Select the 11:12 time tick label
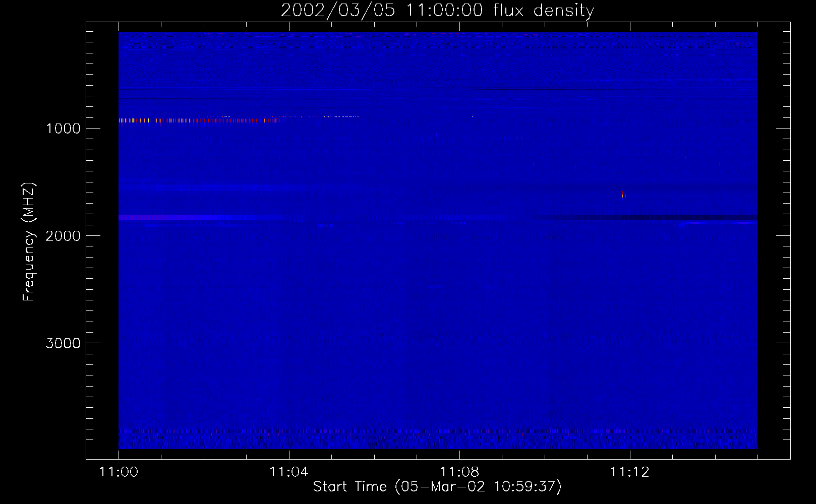This screenshot has height=504, width=816. pyautogui.click(x=629, y=472)
